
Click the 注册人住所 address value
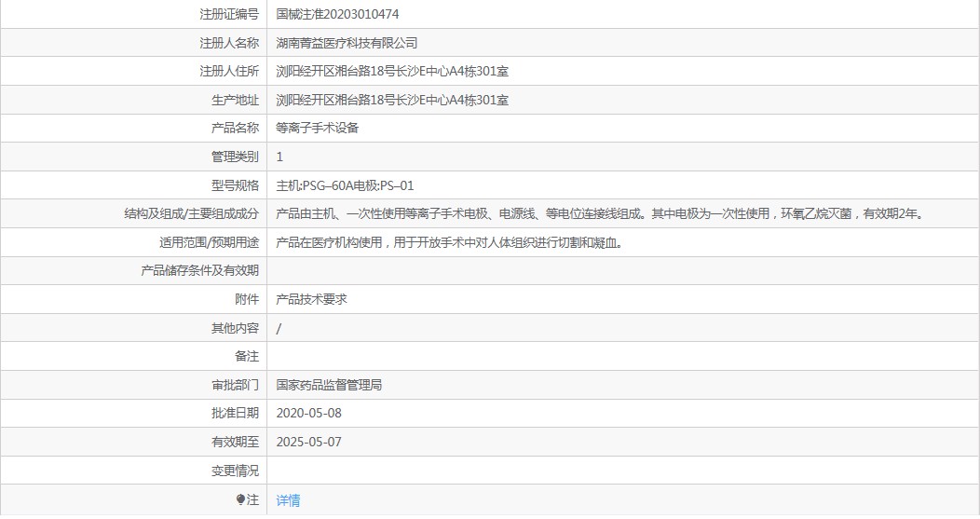coord(392,72)
